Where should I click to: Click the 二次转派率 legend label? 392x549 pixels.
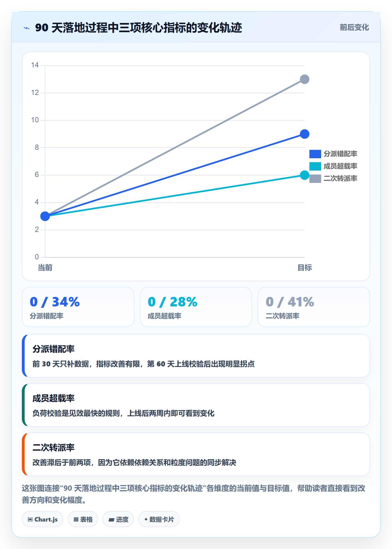click(x=340, y=179)
